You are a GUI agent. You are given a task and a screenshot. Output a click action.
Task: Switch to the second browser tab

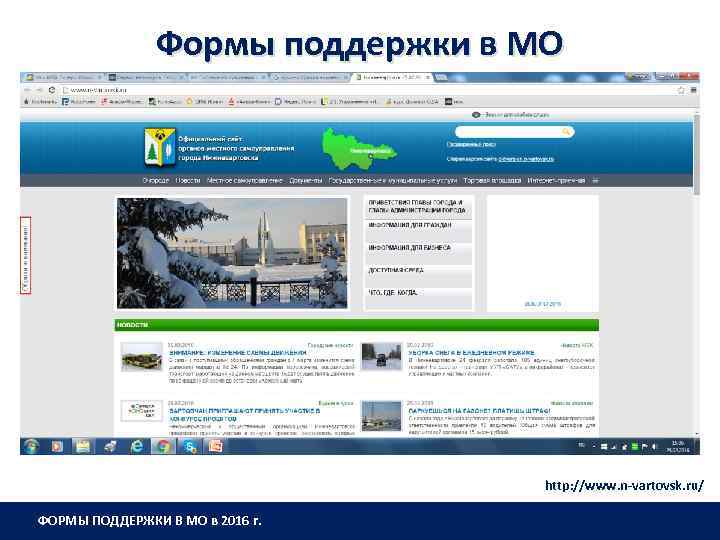coord(147,78)
